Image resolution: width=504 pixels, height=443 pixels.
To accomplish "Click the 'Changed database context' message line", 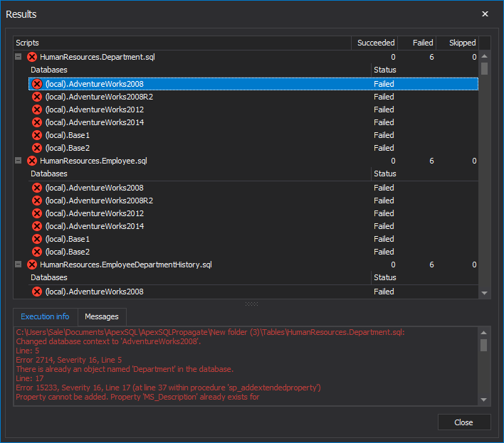I will 108,341.
